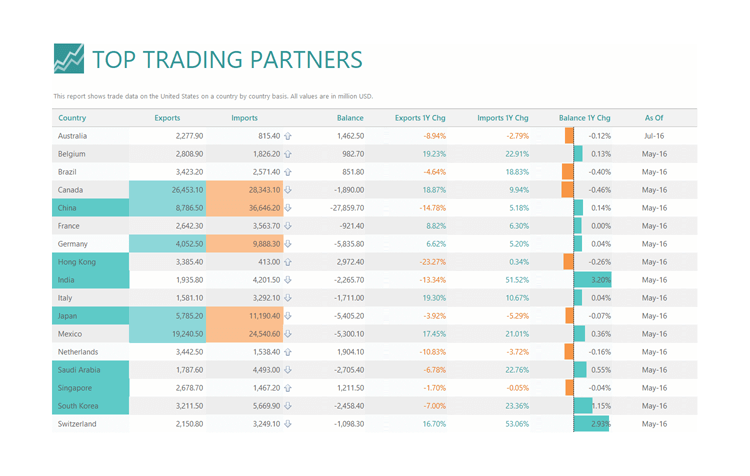Select the Country column header
Screen dimensions: 750x476
click(x=72, y=118)
